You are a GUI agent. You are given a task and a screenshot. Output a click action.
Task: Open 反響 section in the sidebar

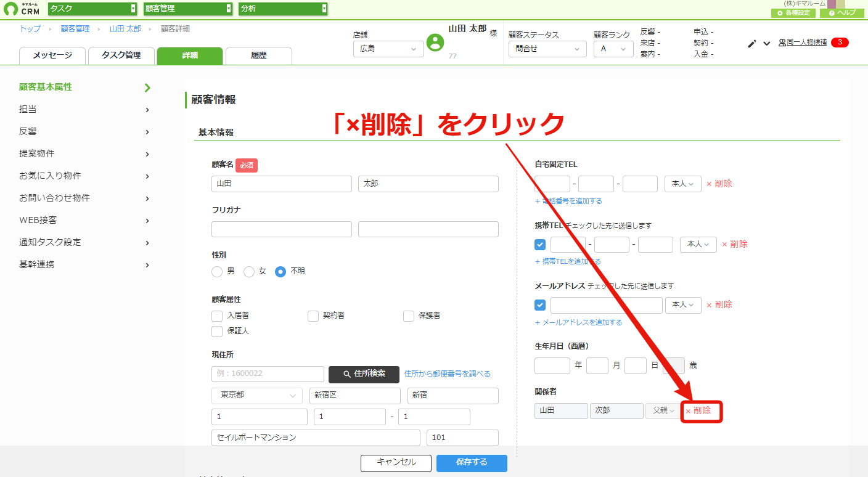coord(85,132)
